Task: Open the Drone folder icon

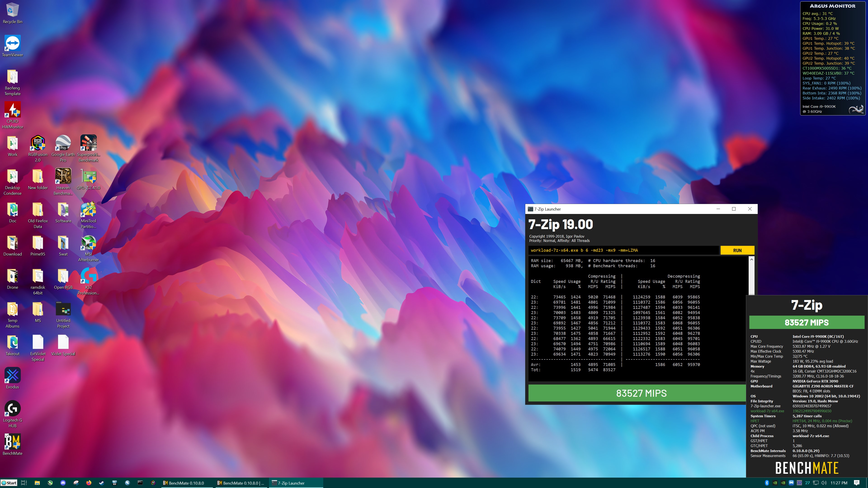Action: pyautogui.click(x=12, y=279)
